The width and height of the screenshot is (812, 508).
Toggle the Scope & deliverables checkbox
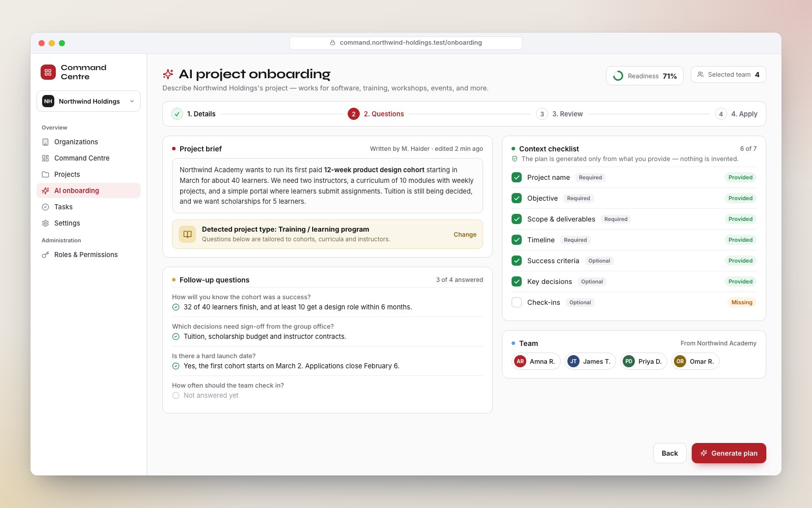517,219
